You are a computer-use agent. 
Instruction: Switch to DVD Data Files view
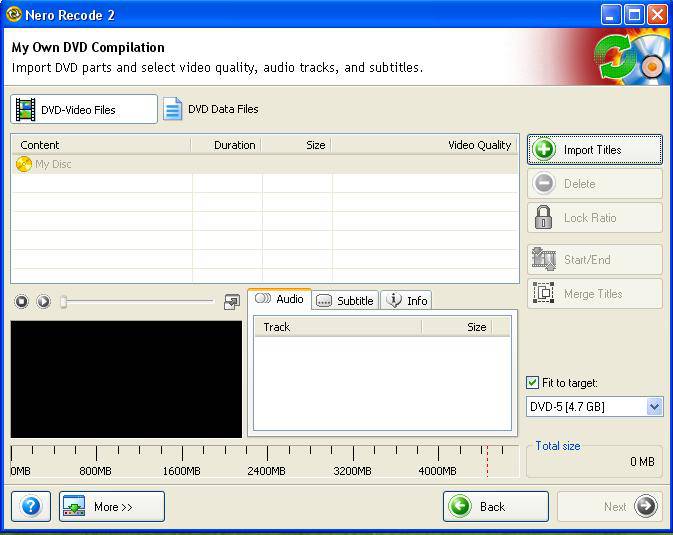[211, 109]
